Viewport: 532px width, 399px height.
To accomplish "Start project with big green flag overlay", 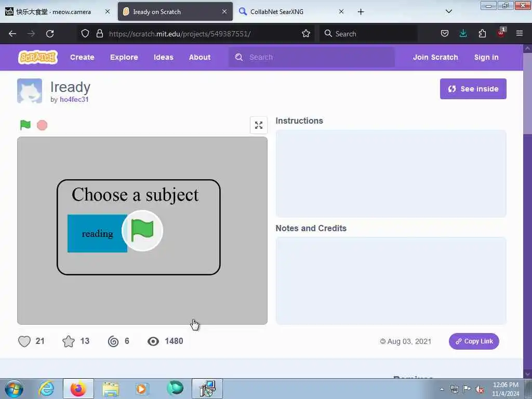I will tap(142, 231).
